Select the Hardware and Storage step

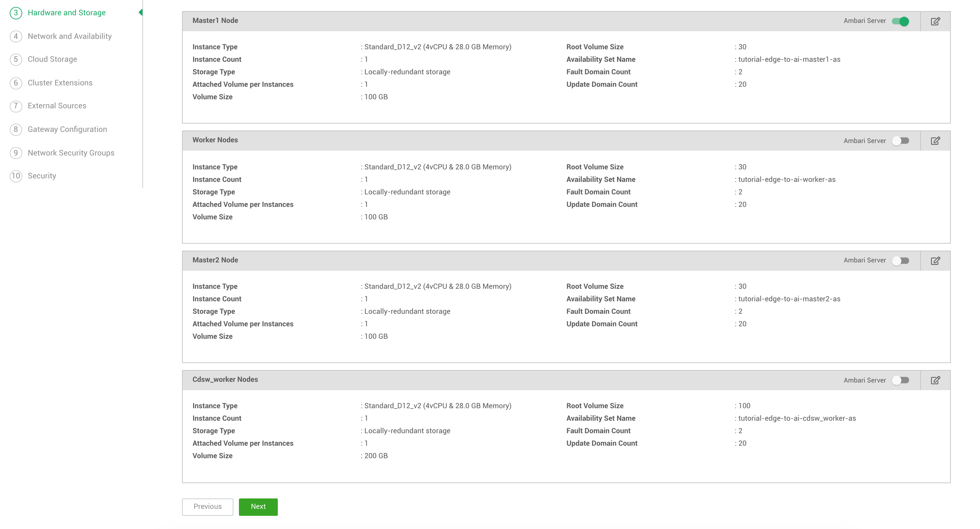click(67, 12)
